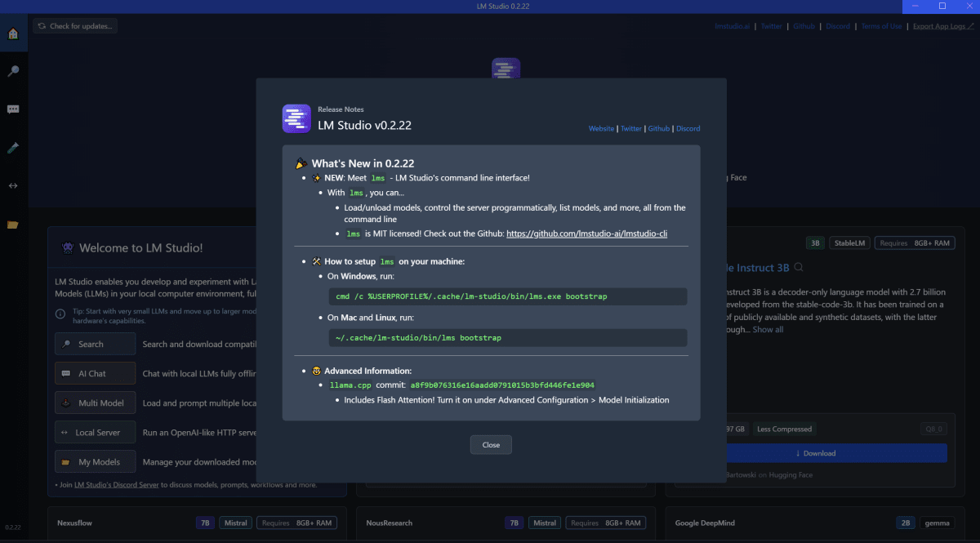Click Check for updates button

tap(75, 26)
